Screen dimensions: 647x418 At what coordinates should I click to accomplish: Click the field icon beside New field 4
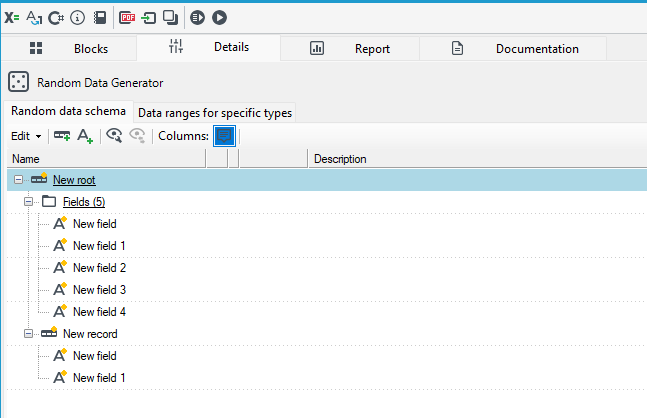click(x=60, y=311)
